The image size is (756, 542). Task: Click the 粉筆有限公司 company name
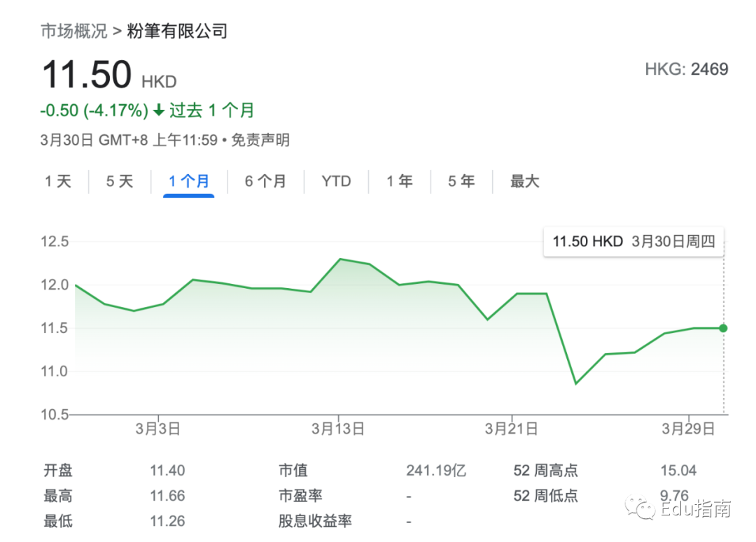point(177,31)
